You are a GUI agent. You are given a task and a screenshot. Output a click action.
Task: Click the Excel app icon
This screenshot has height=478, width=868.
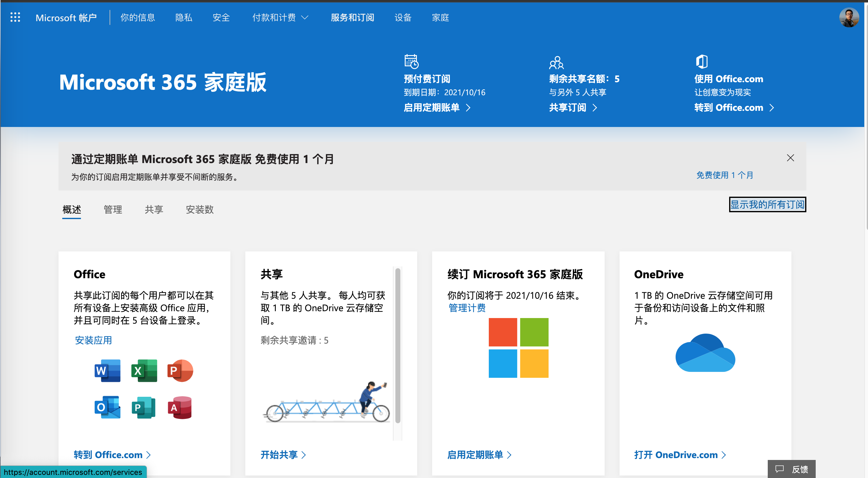pos(144,371)
